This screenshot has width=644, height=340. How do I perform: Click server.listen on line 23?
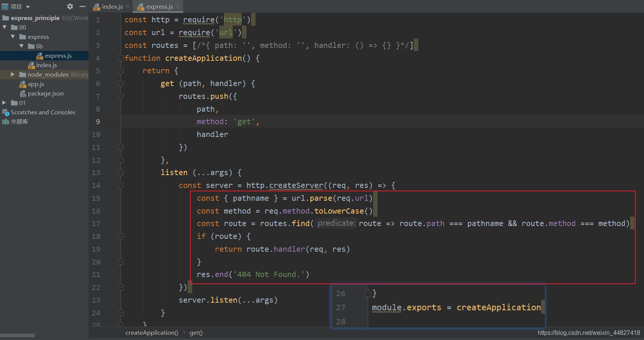click(x=208, y=300)
